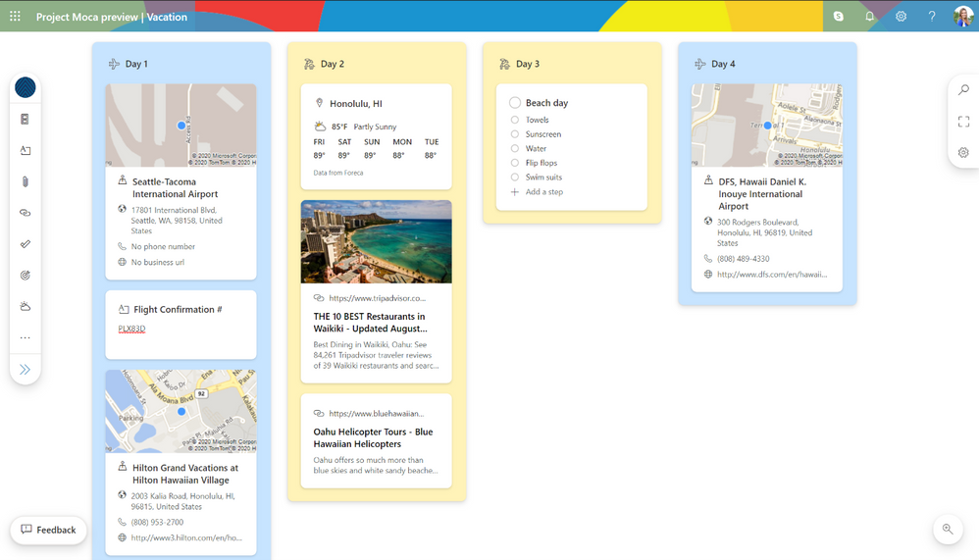Select the dark blue board color circle
The width and height of the screenshot is (979, 560).
click(25, 87)
